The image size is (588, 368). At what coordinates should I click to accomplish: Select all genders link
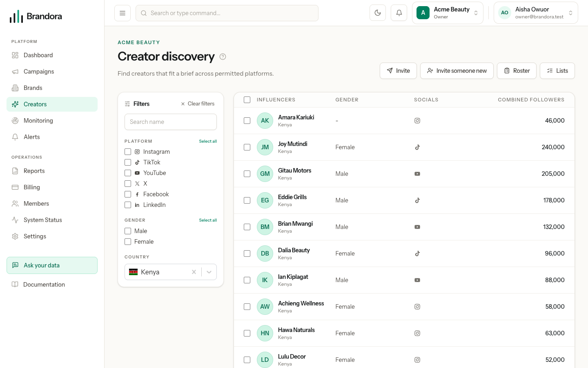coord(208,220)
